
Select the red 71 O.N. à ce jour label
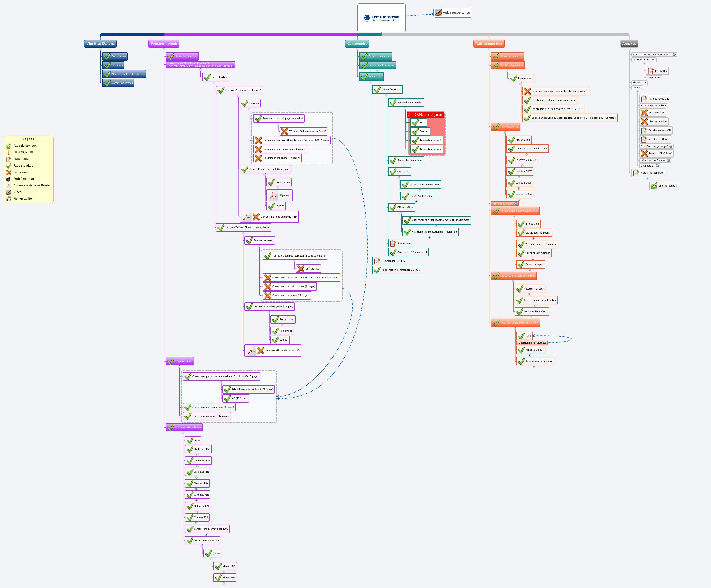(x=425, y=115)
